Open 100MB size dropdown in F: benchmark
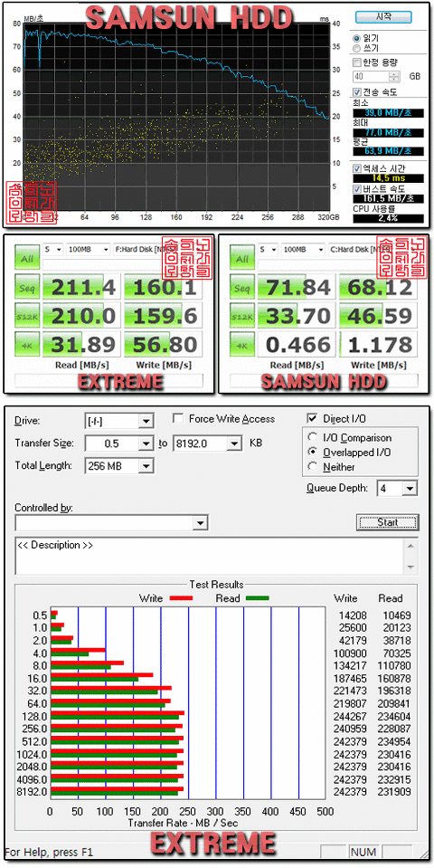This screenshot has height=868, width=434. (x=88, y=249)
